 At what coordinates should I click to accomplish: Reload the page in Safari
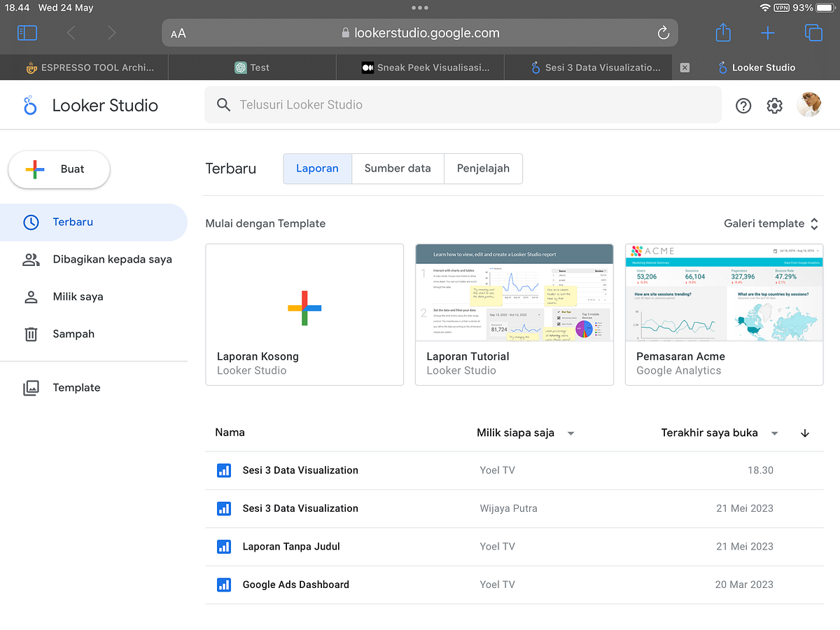click(x=663, y=33)
